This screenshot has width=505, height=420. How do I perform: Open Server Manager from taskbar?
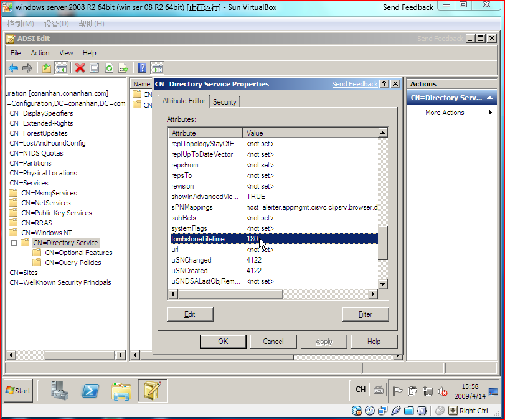[60, 391]
